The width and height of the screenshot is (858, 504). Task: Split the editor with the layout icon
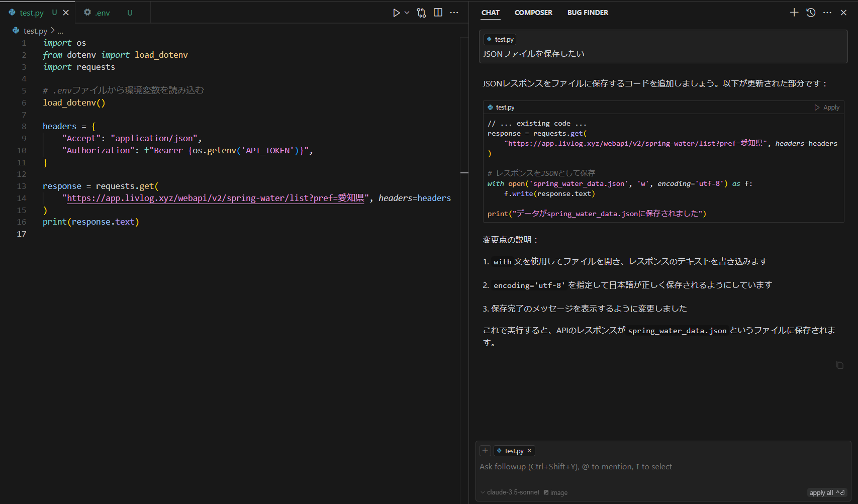click(438, 13)
